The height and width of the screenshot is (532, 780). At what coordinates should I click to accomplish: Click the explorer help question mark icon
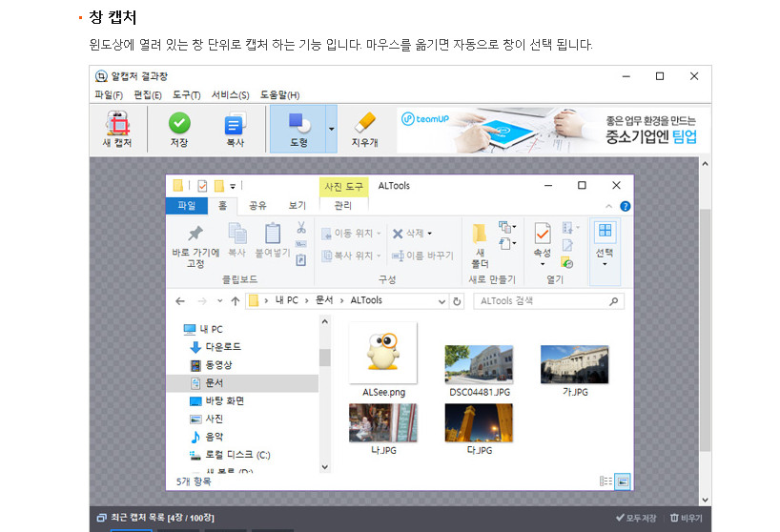[626, 206]
